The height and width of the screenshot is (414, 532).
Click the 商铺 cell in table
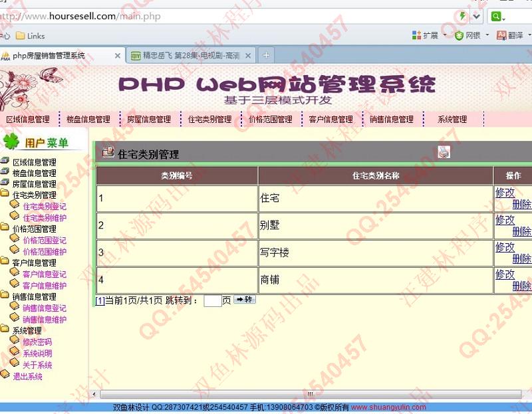(x=376, y=280)
